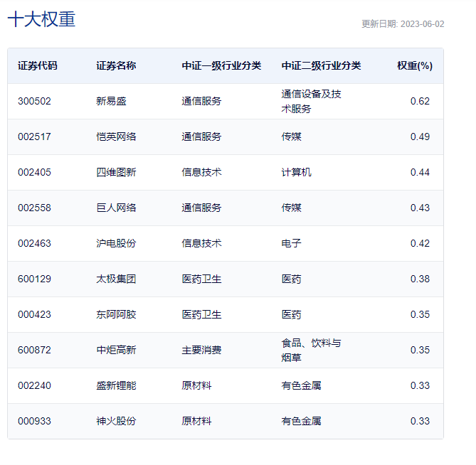Select stock name 盛新锂能
The height and width of the screenshot is (465, 476).
coord(116,385)
